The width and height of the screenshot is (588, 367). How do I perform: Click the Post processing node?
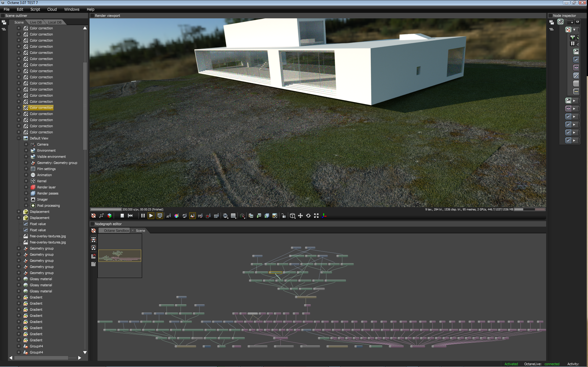(48, 206)
